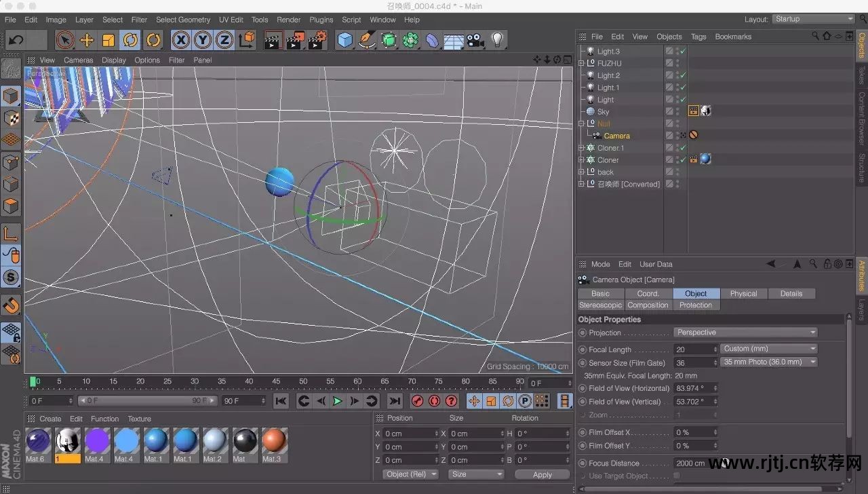
Task: Select the Move tool in top toolbar
Action: click(x=87, y=41)
